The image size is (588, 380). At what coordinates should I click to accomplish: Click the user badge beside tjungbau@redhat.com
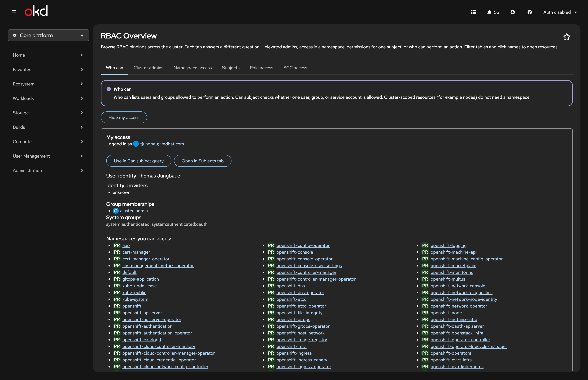tap(136, 144)
